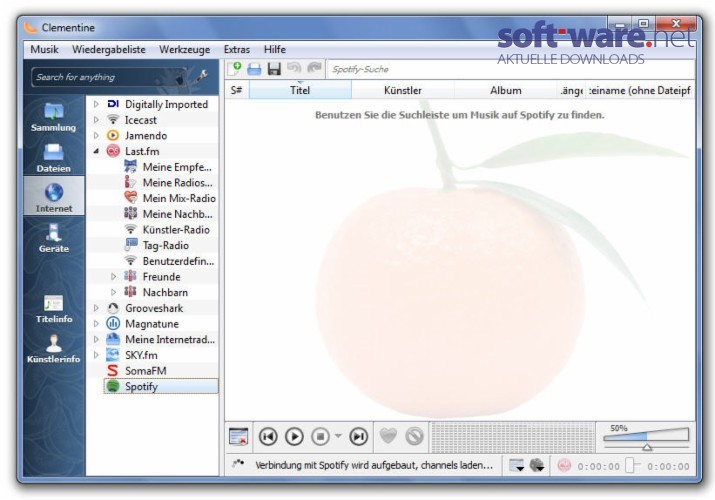Image resolution: width=715 pixels, height=500 pixels.
Task: Select the Last.fm icon
Action: tap(113, 151)
